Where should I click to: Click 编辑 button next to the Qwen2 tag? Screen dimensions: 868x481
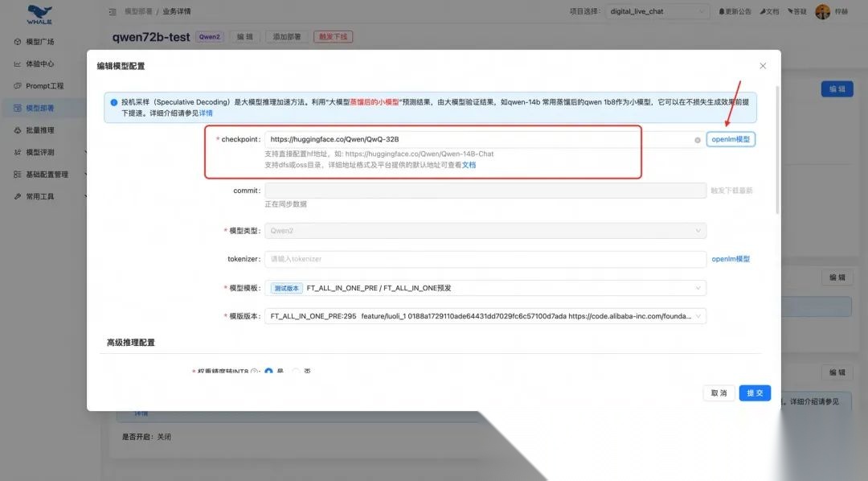[244, 37]
